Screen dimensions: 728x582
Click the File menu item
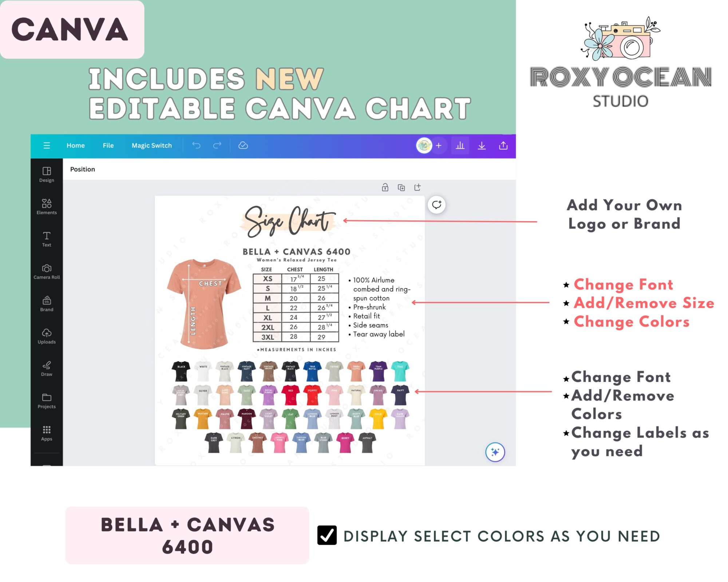coord(107,145)
